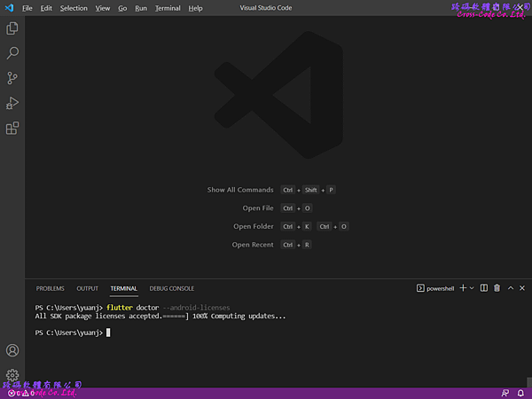Switch to the PROBLEMS tab
Image resolution: width=532 pixels, height=399 pixels.
tap(51, 288)
